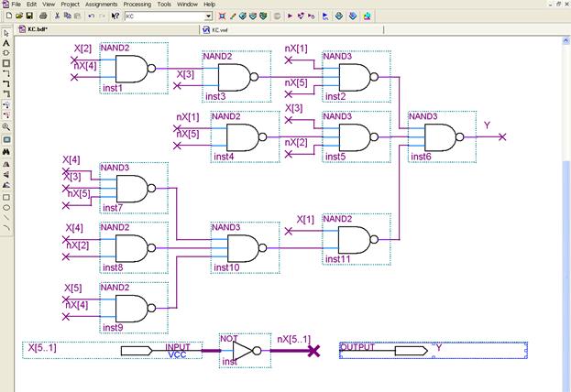571x392 pixels.
Task: Select the Zoom magnifier tool
Action: point(6,126)
